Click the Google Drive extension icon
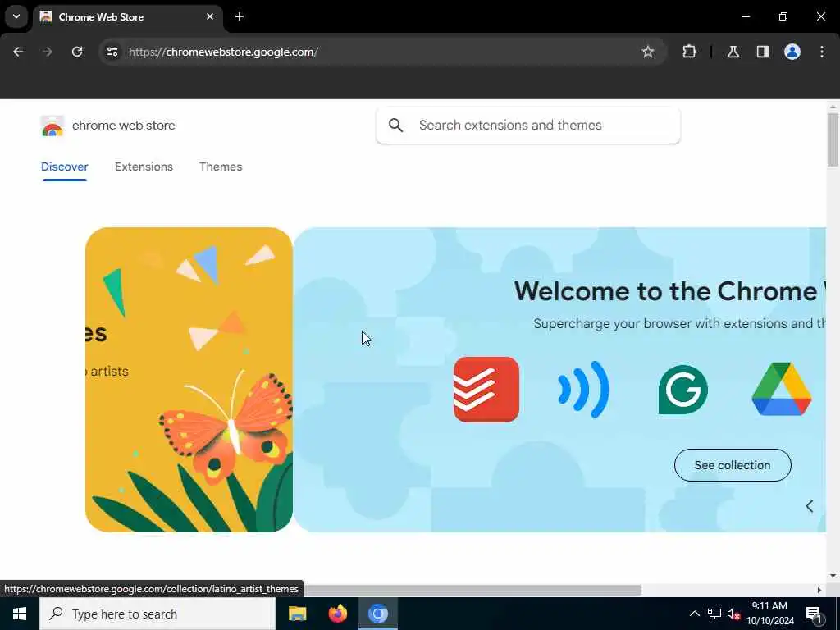 [x=781, y=389]
